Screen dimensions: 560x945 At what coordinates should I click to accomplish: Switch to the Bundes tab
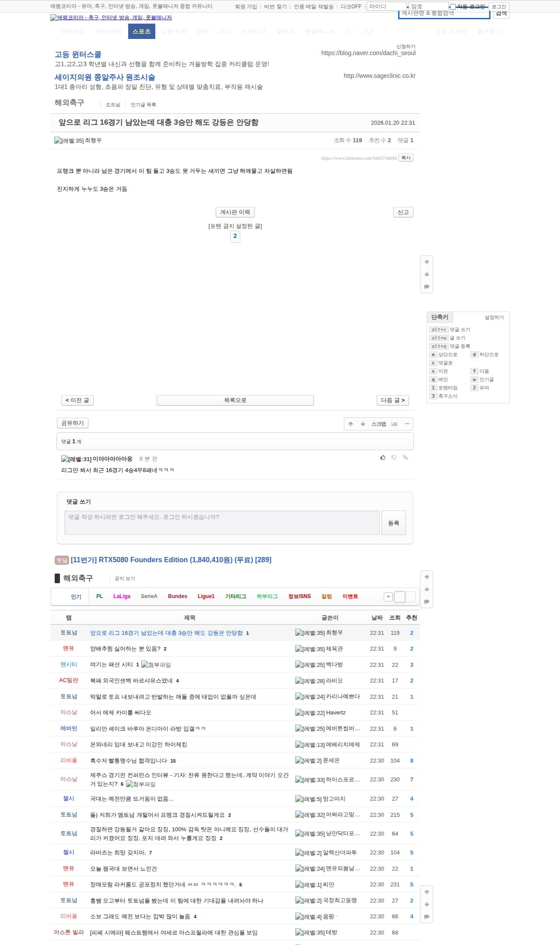178,596
